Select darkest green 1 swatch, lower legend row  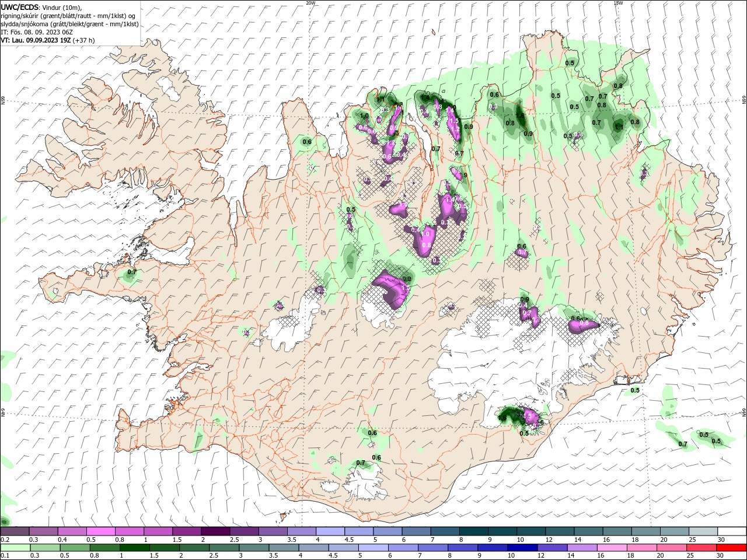(x=134, y=548)
